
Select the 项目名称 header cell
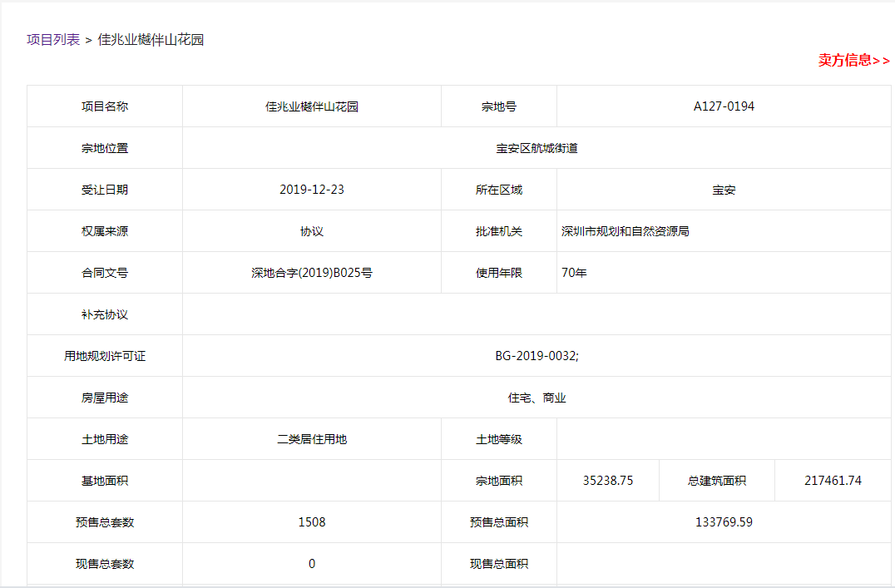point(104,106)
